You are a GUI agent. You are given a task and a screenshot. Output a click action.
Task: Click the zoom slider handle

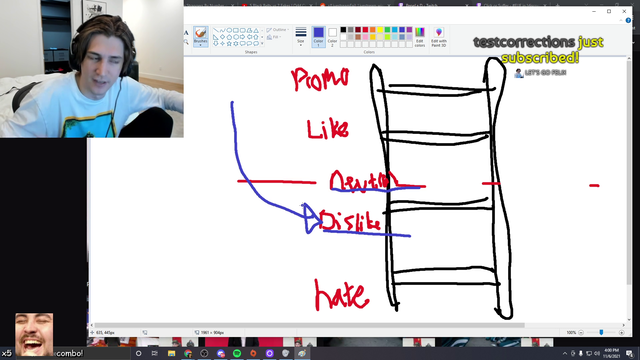[601, 333]
